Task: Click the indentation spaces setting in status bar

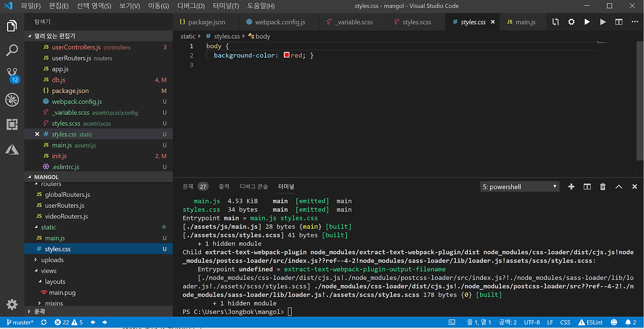Action: 508,322
